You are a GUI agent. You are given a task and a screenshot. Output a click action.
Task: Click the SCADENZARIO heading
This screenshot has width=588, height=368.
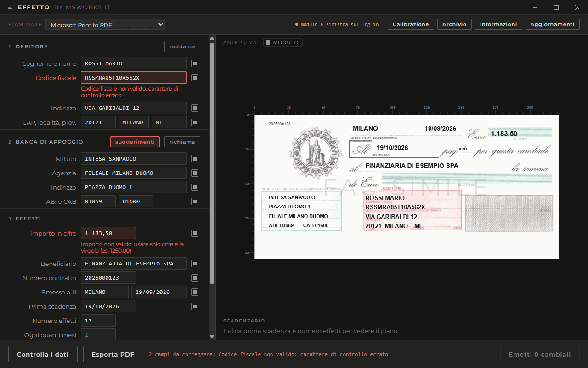click(244, 321)
